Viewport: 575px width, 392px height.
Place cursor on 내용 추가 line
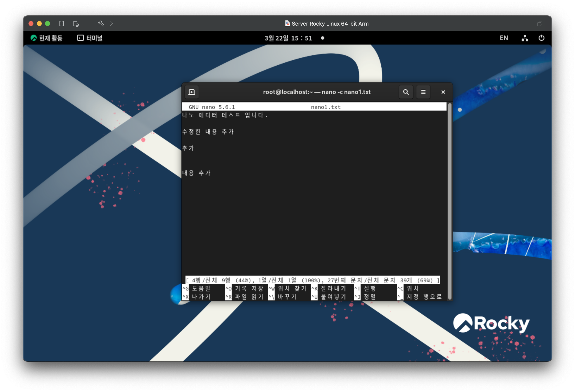[x=196, y=173]
